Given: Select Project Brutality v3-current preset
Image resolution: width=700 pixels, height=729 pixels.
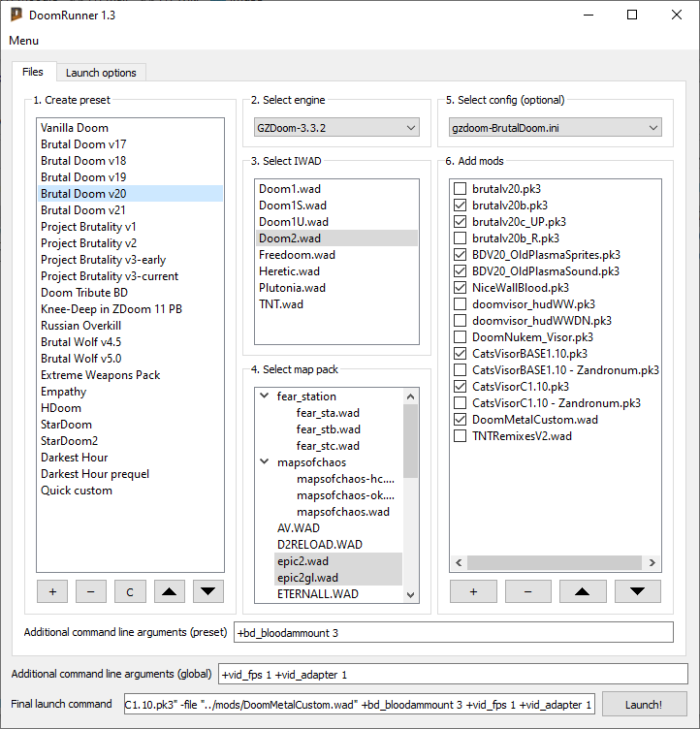Looking at the screenshot, I should pos(130,276).
